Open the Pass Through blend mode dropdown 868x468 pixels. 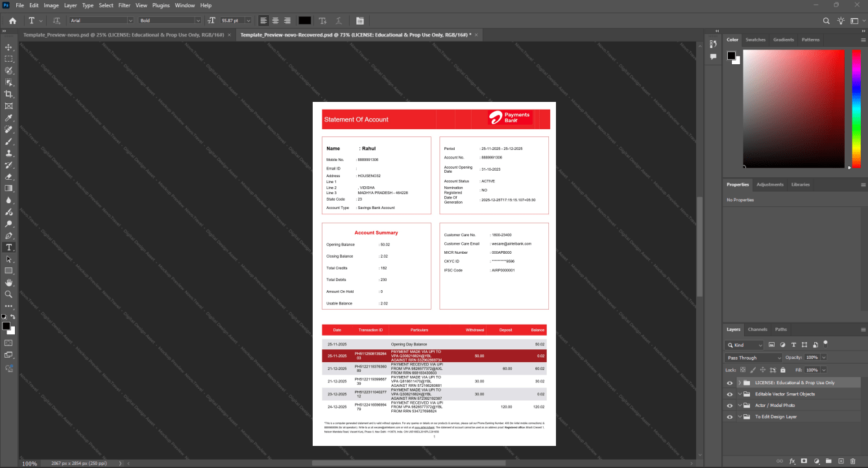coord(754,358)
